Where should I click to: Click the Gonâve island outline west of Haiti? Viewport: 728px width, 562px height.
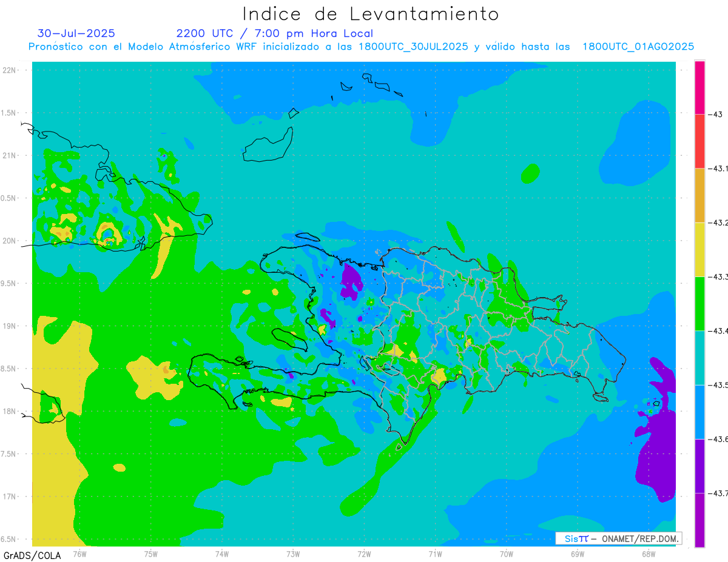[x=291, y=340]
